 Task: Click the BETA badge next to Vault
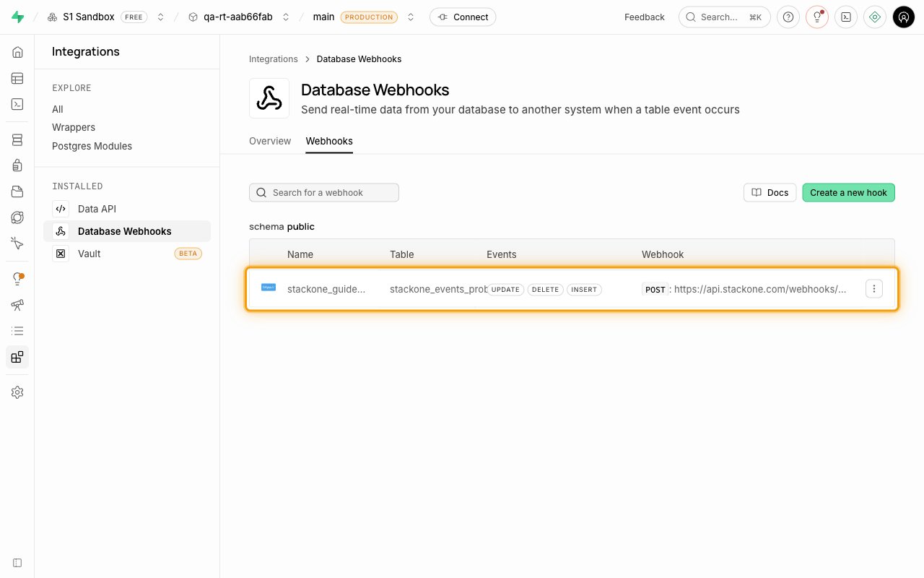click(188, 254)
